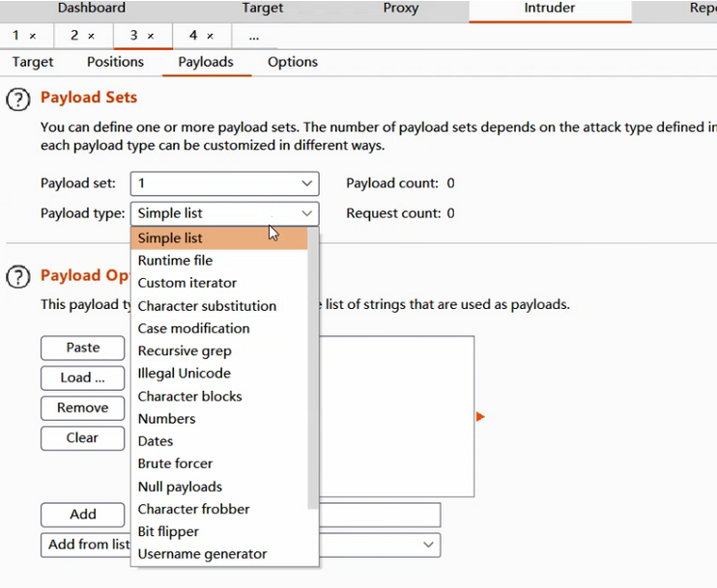Choose Bit flipper payload type
The image size is (717, 588).
pyautogui.click(x=219, y=531)
